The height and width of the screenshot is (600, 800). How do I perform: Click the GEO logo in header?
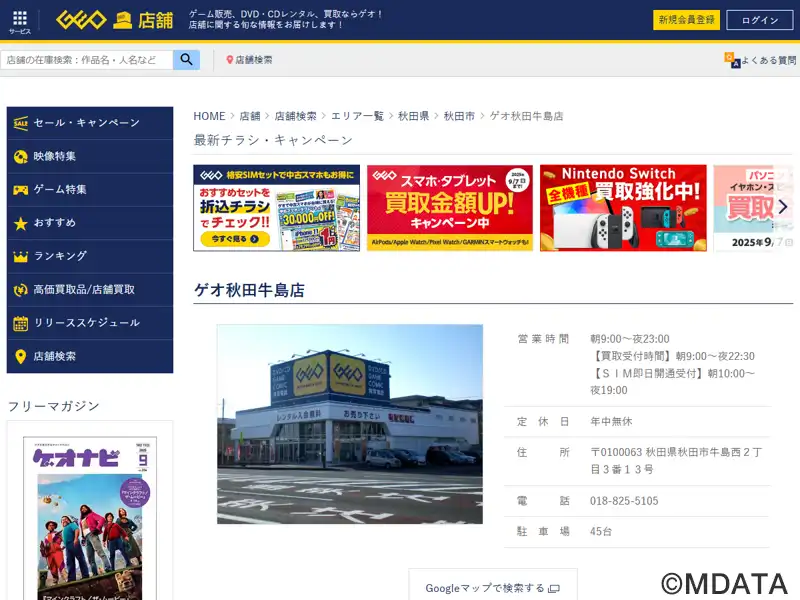pos(81,20)
